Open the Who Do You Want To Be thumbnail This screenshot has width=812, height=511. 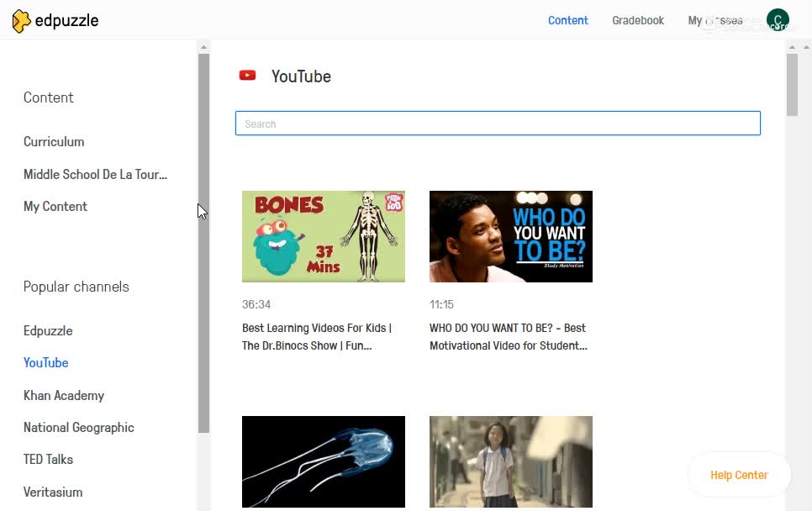tap(511, 236)
